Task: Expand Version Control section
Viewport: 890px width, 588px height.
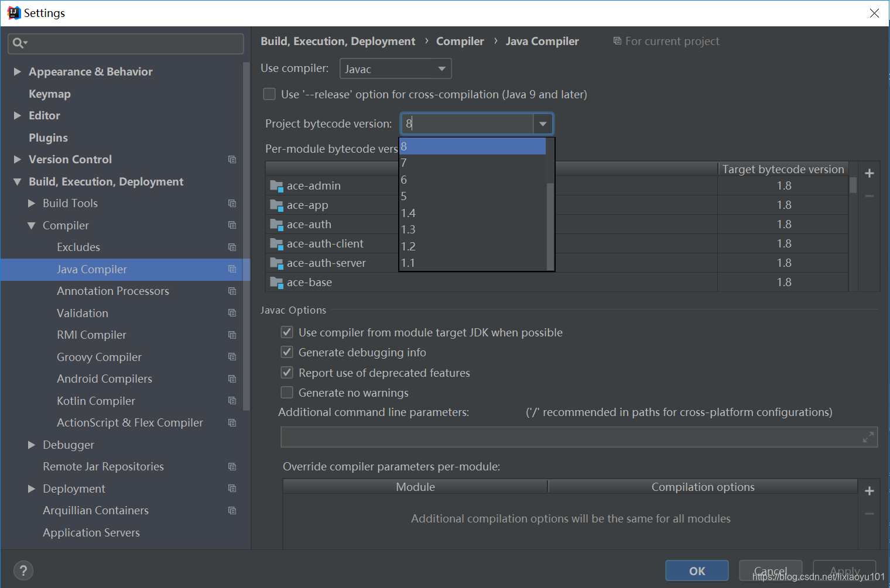Action: pyautogui.click(x=18, y=160)
